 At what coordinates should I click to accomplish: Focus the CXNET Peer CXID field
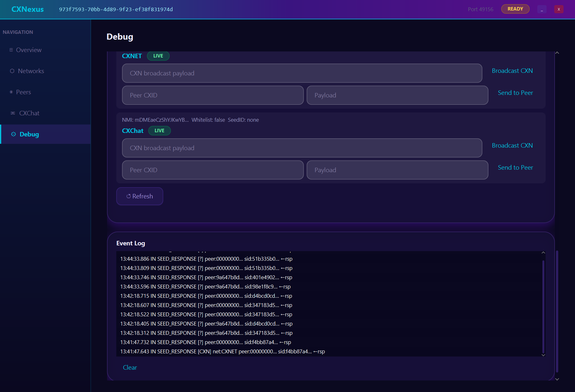tap(213, 95)
